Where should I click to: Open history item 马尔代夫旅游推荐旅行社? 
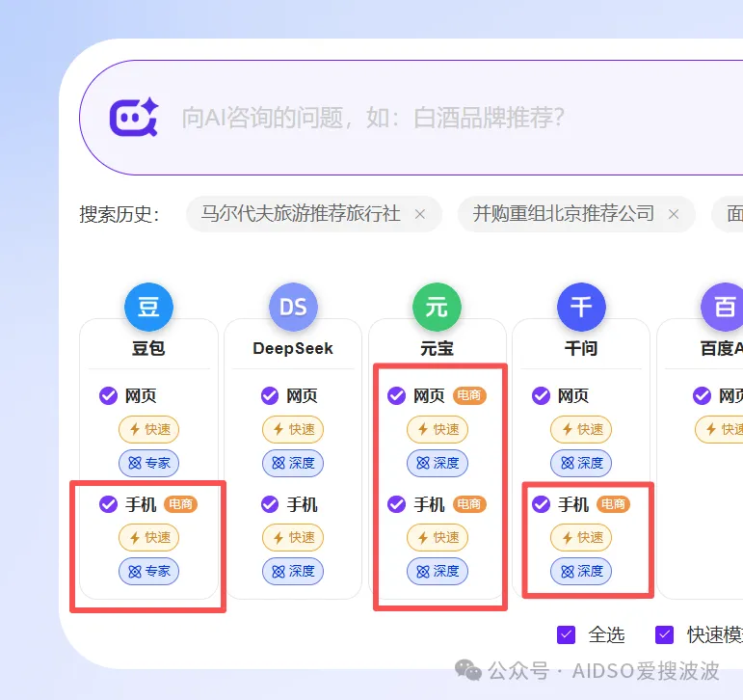point(301,214)
